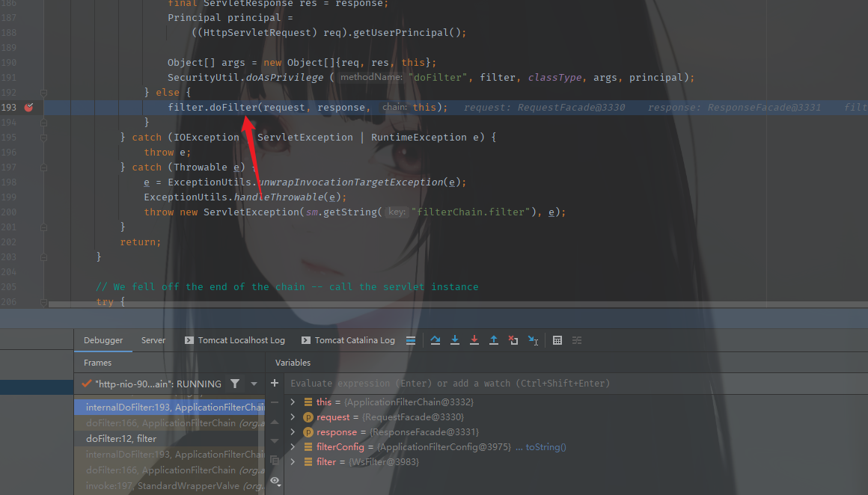Click the fold marker at line 197
868x495 pixels.
(43, 167)
